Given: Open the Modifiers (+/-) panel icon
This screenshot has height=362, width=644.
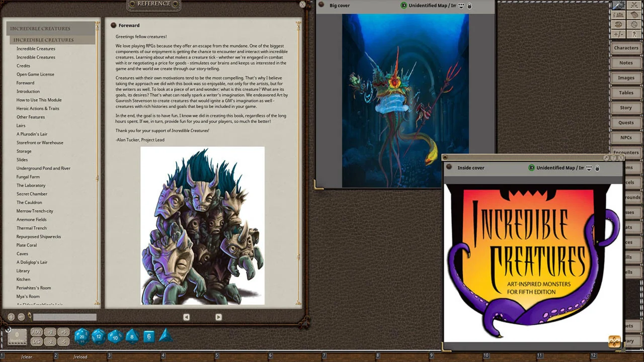Looking at the screenshot, I should pyautogui.click(x=618, y=34).
